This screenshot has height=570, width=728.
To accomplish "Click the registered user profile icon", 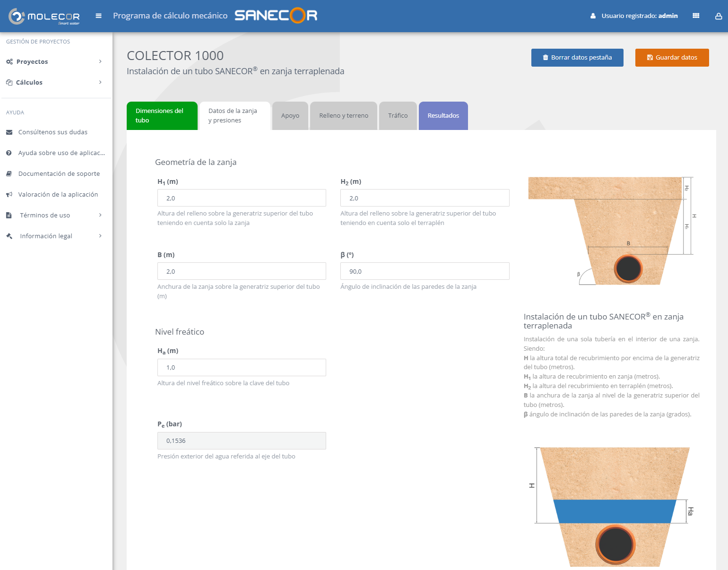I will [x=593, y=16].
